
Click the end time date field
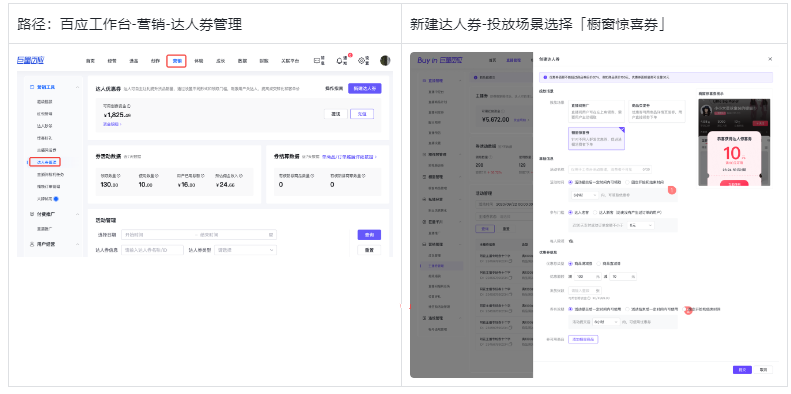tap(232, 235)
